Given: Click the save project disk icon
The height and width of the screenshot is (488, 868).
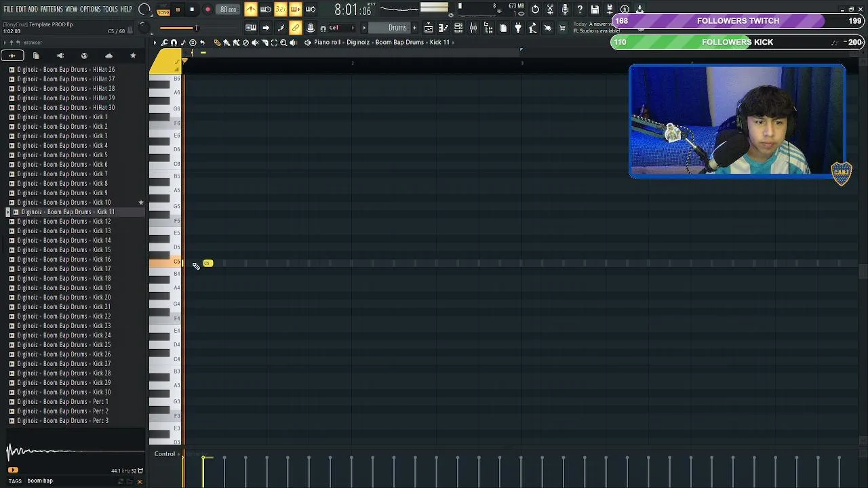Looking at the screenshot, I should coord(595,9).
